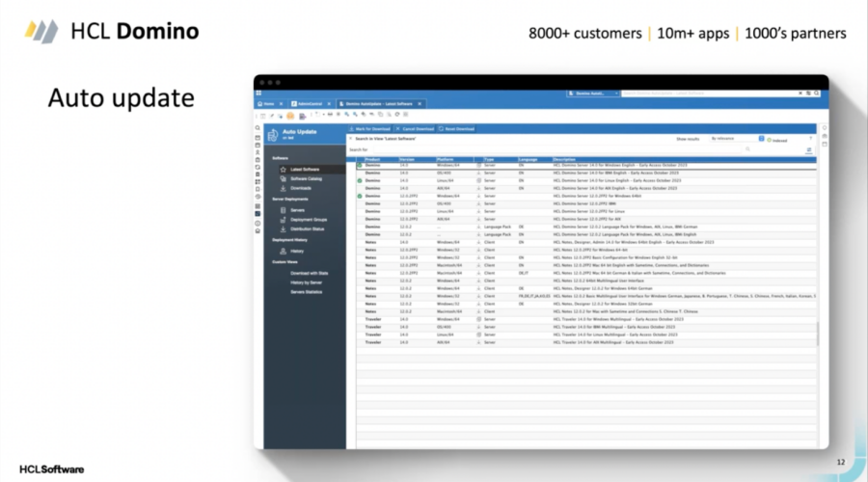Open the app grid launcher icon
This screenshot has width=868, height=482.
258,93
